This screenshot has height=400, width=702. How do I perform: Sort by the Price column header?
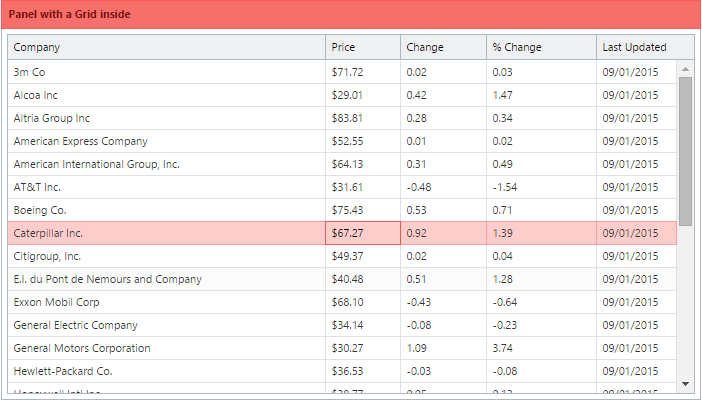363,47
